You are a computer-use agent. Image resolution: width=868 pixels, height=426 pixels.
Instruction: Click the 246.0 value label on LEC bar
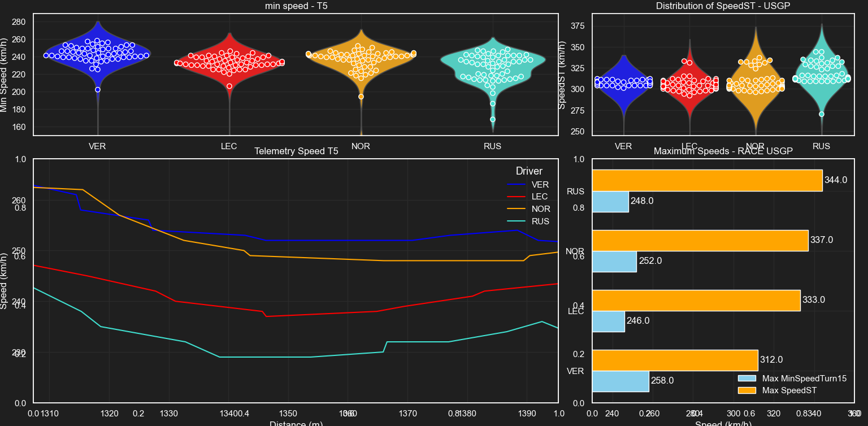(639, 321)
